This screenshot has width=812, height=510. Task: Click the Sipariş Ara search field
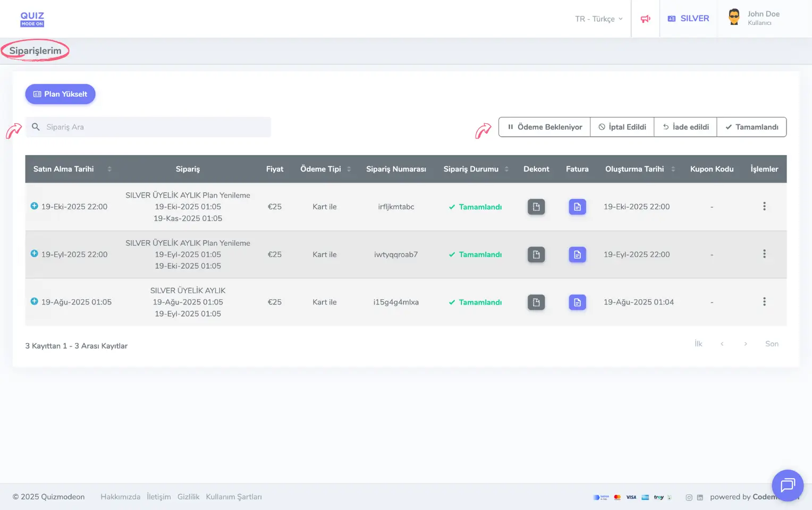tap(154, 127)
